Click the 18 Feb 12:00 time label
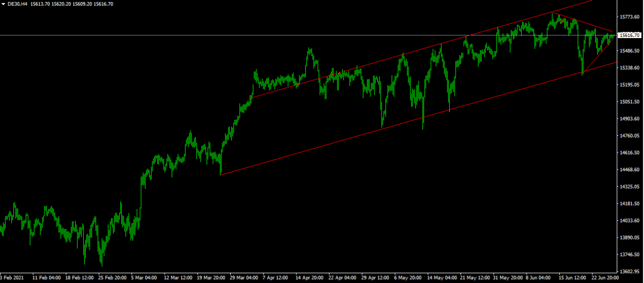The height and width of the screenshot is (283, 644). tap(80, 278)
